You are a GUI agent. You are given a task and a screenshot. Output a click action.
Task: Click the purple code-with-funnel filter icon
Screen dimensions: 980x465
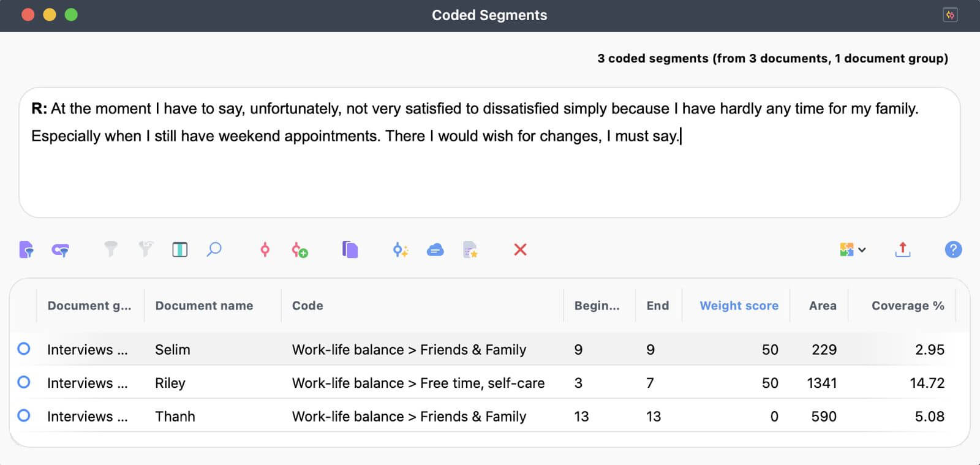61,250
